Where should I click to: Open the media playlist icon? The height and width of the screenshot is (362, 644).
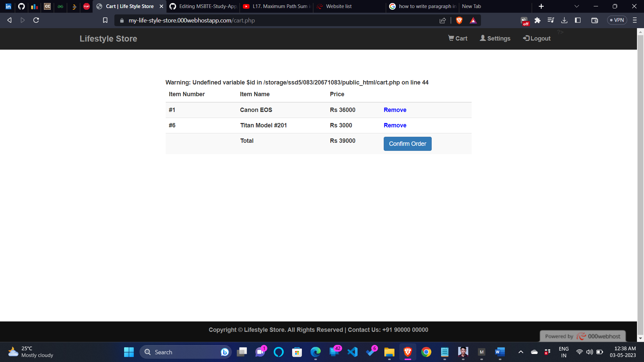tap(551, 20)
